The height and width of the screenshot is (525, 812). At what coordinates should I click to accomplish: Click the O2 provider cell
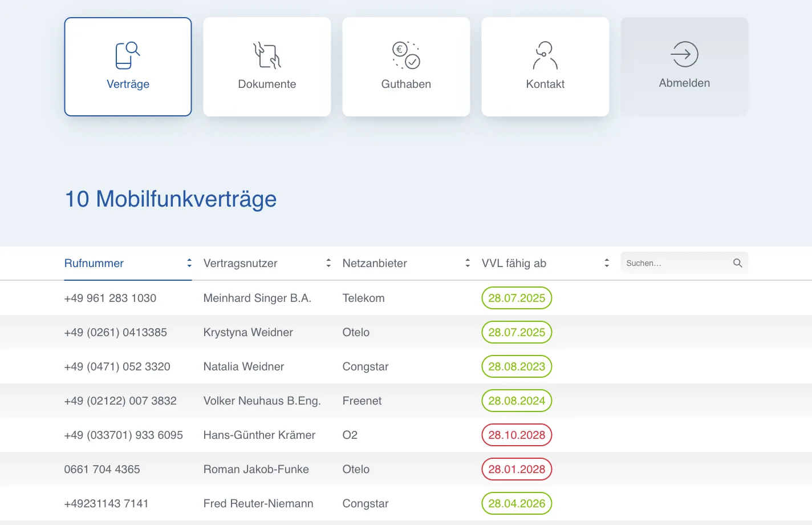[350, 435]
